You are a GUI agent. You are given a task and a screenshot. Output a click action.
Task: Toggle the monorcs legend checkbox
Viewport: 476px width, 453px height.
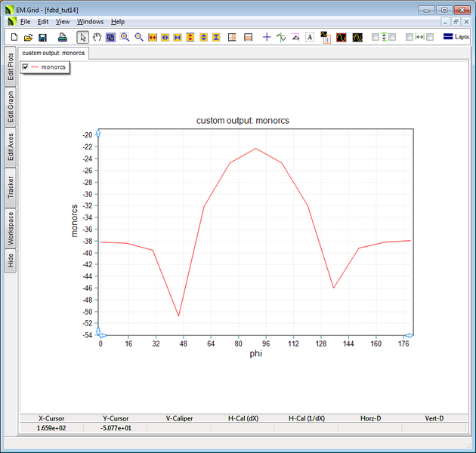tap(26, 67)
